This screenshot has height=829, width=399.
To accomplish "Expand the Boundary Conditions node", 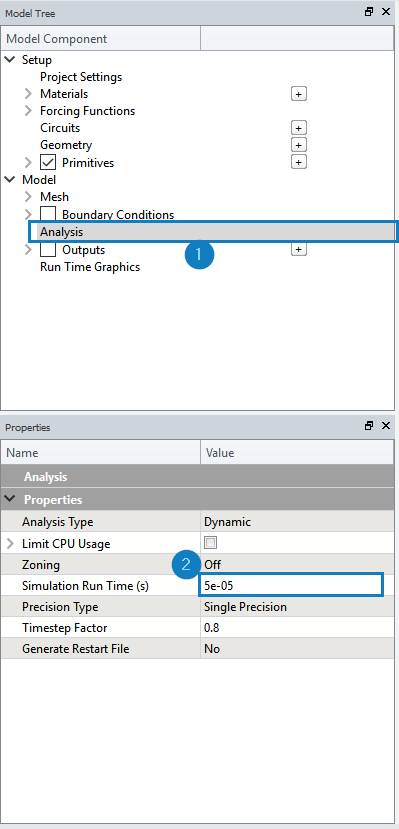I will click(x=29, y=214).
